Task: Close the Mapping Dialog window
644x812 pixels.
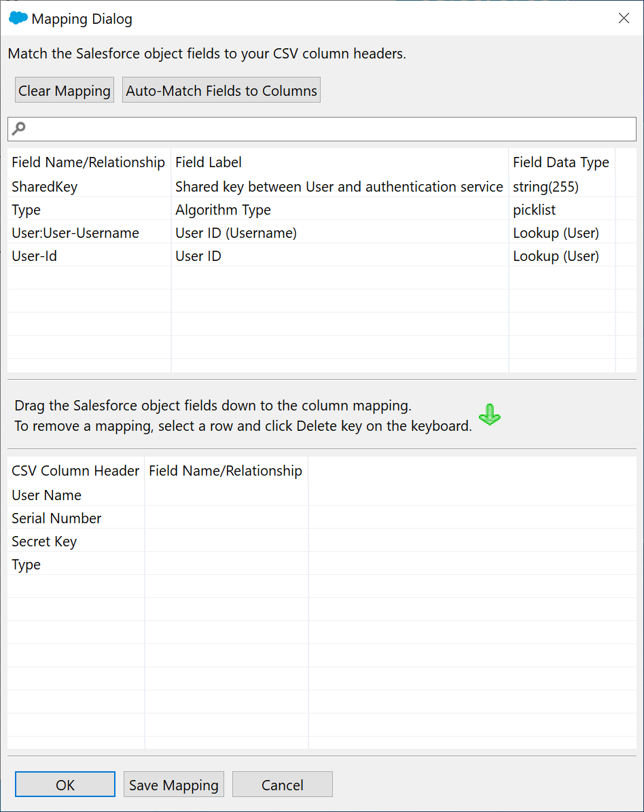Action: click(x=624, y=18)
